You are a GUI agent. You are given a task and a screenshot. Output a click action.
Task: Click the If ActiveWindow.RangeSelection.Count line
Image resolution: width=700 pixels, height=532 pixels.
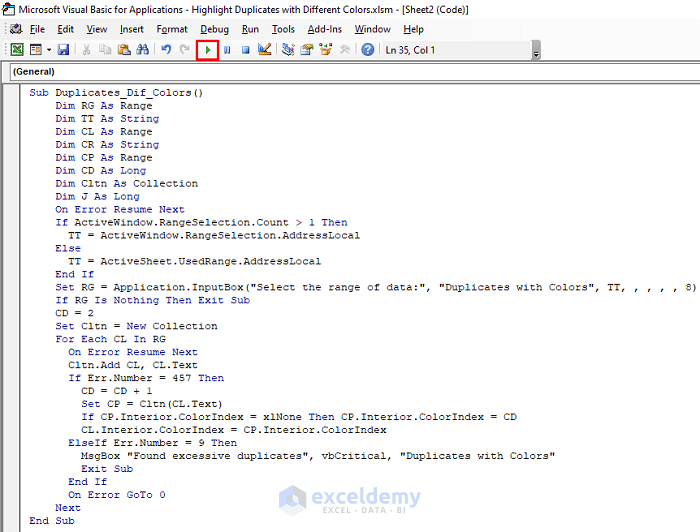[201, 222]
